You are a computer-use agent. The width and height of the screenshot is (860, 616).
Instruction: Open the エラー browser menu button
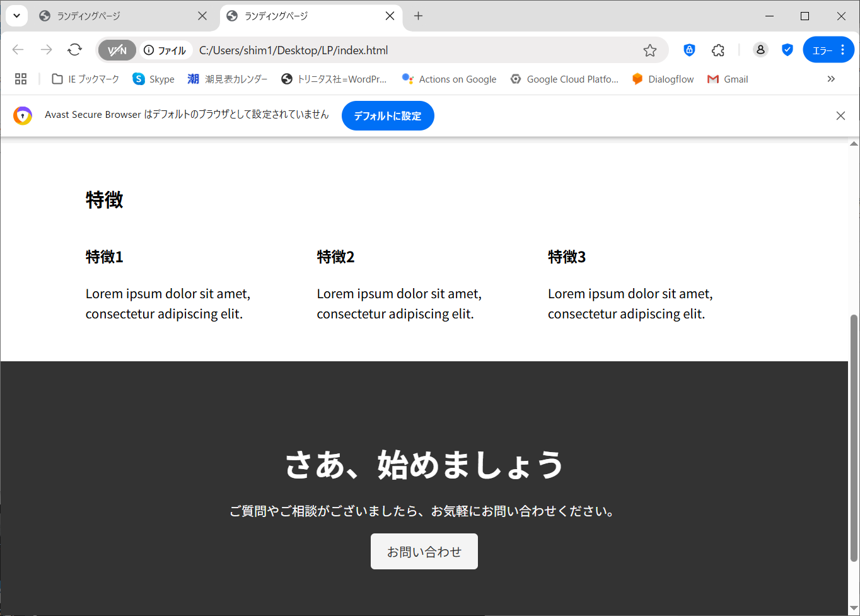tap(828, 50)
